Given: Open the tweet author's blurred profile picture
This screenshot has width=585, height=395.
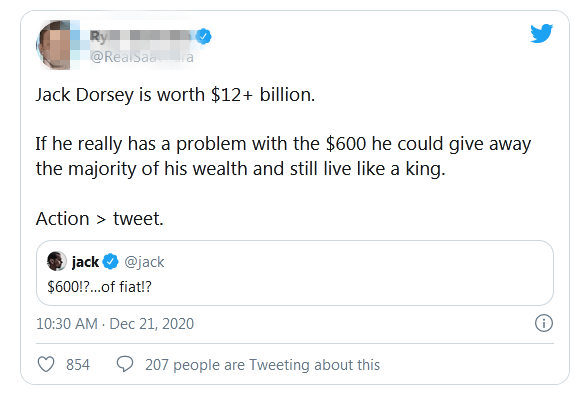Looking at the screenshot, I should [53, 45].
